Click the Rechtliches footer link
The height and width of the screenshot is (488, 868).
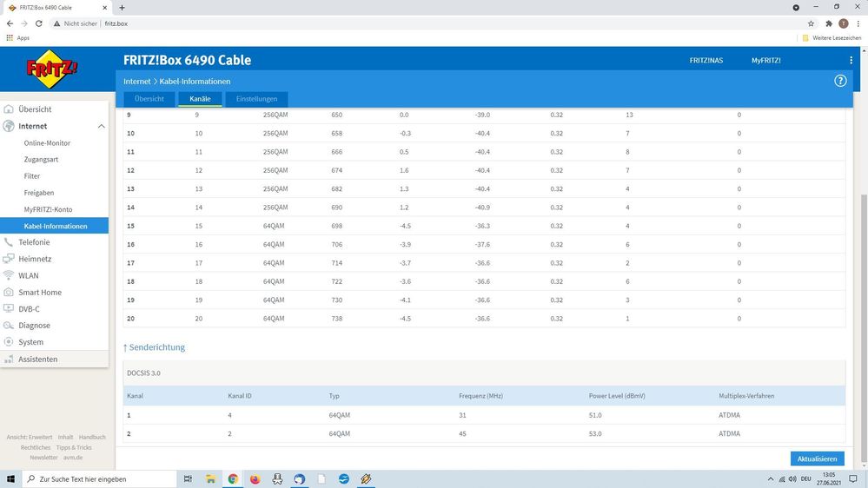point(36,447)
